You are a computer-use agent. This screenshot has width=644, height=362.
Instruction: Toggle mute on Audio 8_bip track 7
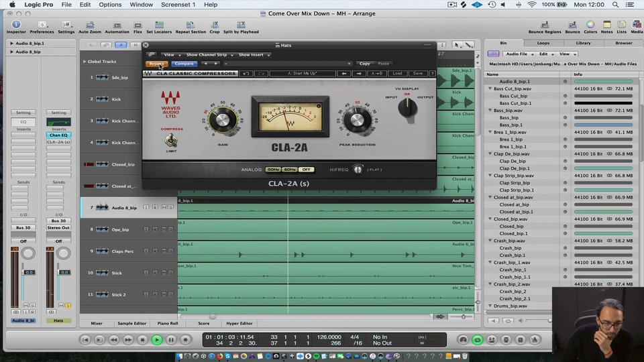164,208
